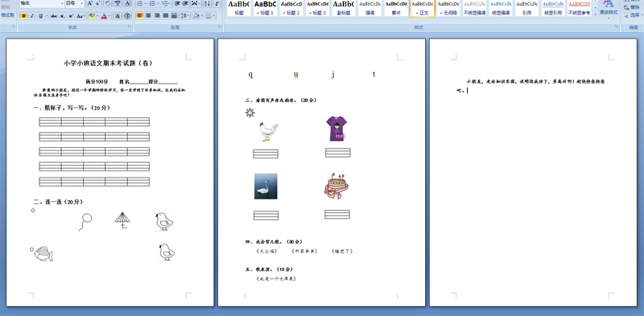Viewport: 644px width, 316px height.
Task: Toggle strikethrough formatting
Action: point(54,15)
